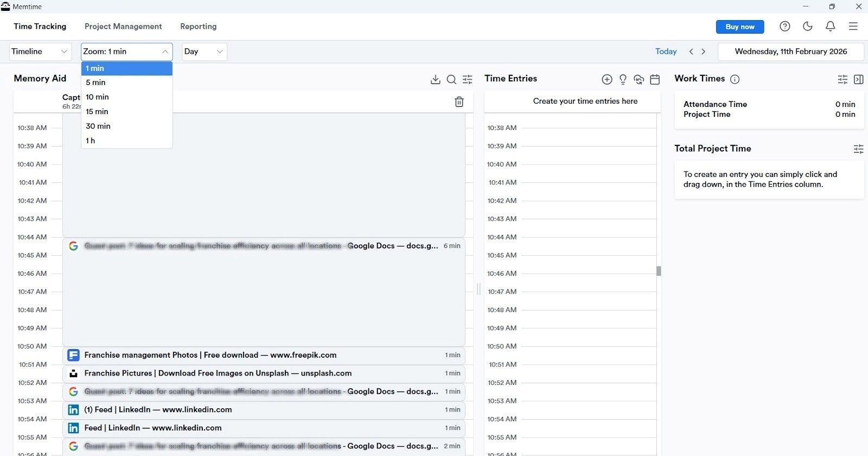
Task: Click LinkedIn icon of '(1) Feed' entry
Action: 73,410
